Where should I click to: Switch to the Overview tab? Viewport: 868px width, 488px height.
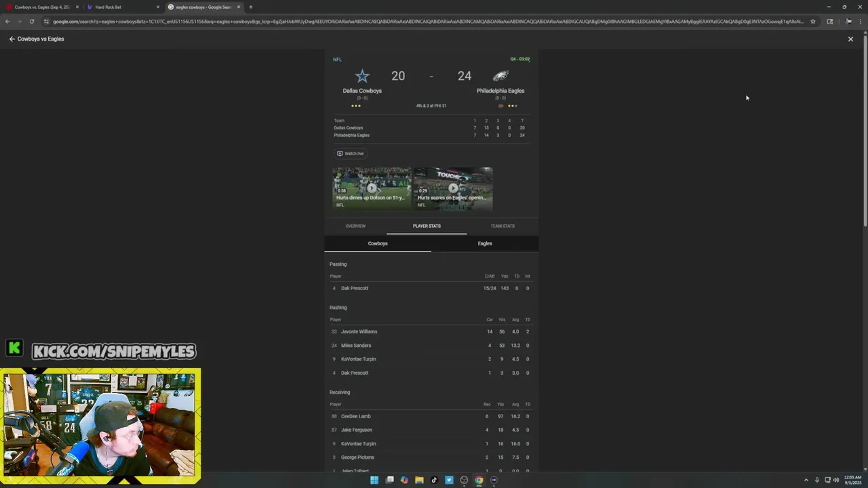point(355,226)
